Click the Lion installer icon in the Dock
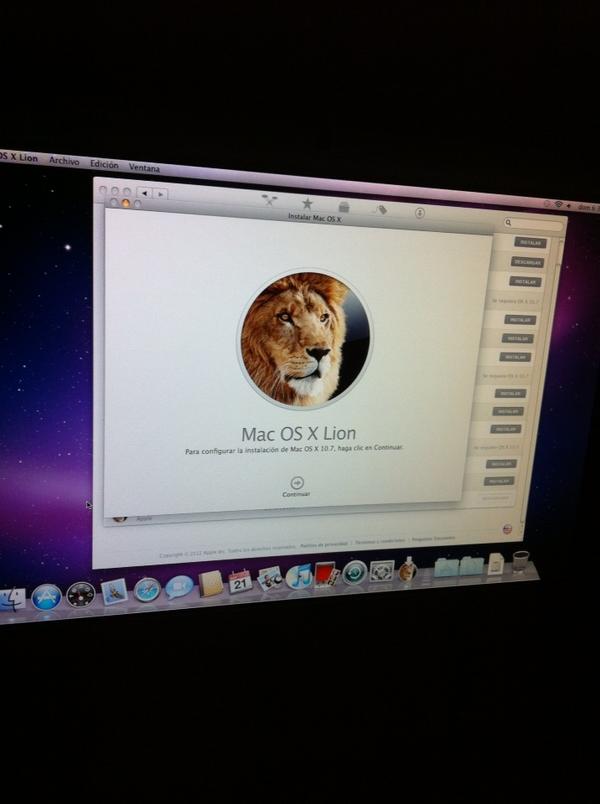This screenshot has height=804, width=600. 408,569
